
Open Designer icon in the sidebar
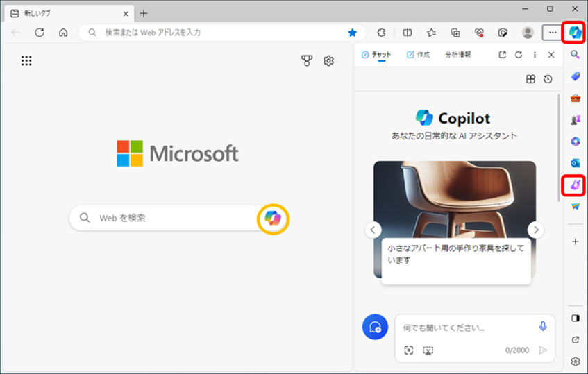pyautogui.click(x=575, y=185)
